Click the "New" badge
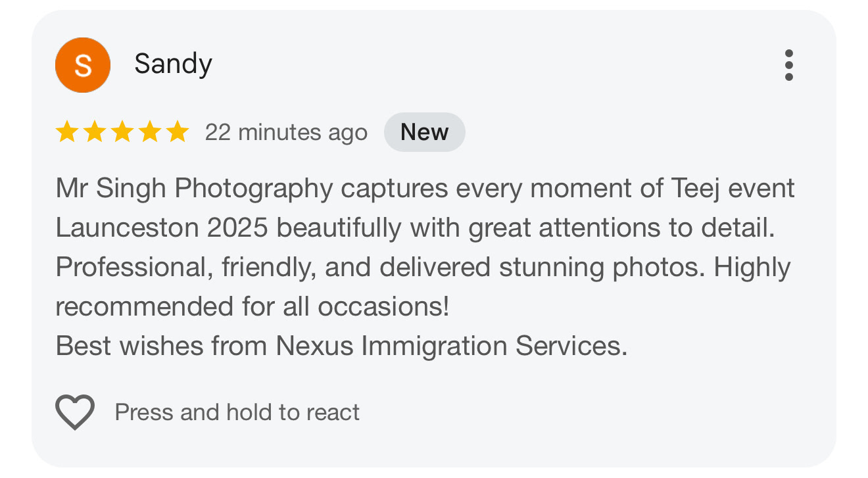Viewport: 868px width, 478px height. [x=424, y=132]
